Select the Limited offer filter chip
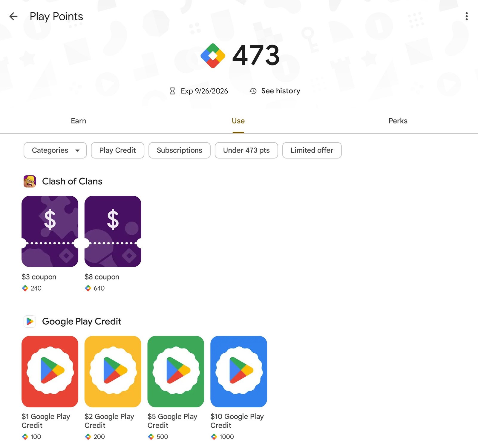 [x=312, y=150]
